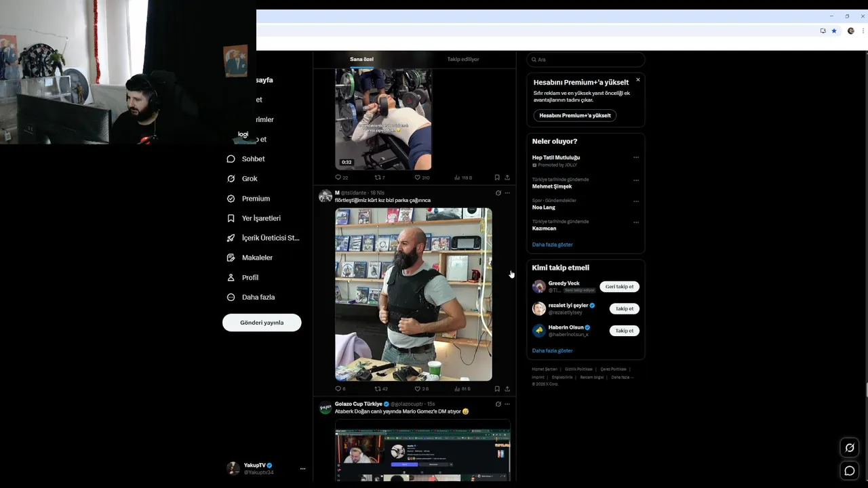868x488 pixels.
Task: Open rezalet iyi şeyler profile avatar
Action: pyautogui.click(x=539, y=308)
